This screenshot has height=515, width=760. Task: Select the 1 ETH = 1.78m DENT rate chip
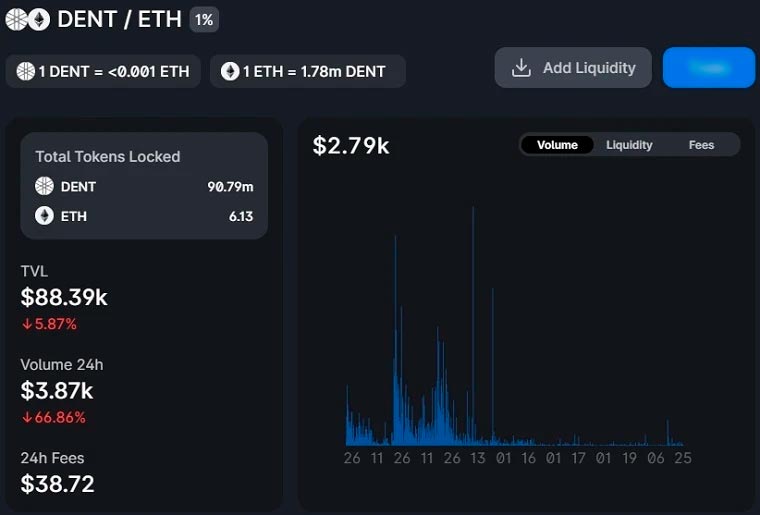coord(308,72)
